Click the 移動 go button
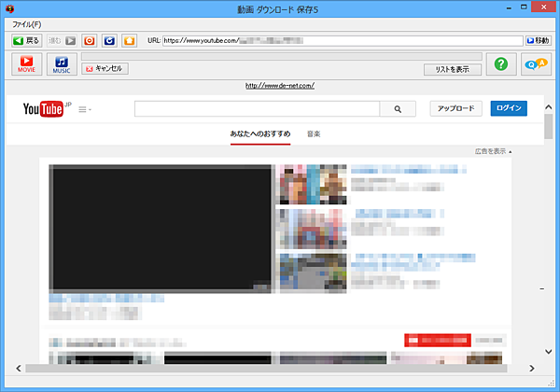Screen dimensions: 560x392 539,41
